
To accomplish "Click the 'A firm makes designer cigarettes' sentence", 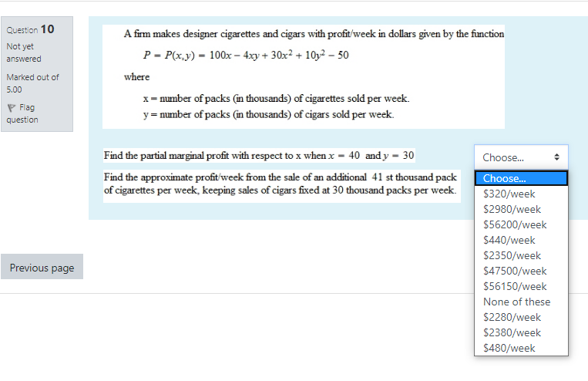I will tap(314, 34).
